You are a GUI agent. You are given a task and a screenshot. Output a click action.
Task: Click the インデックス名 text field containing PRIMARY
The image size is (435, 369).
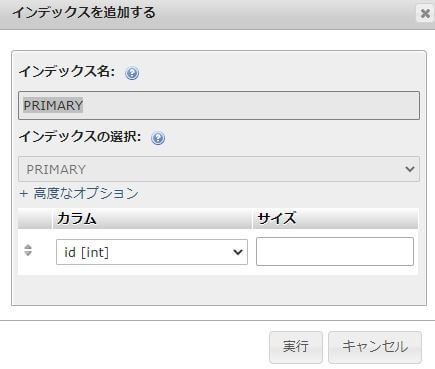pos(219,105)
